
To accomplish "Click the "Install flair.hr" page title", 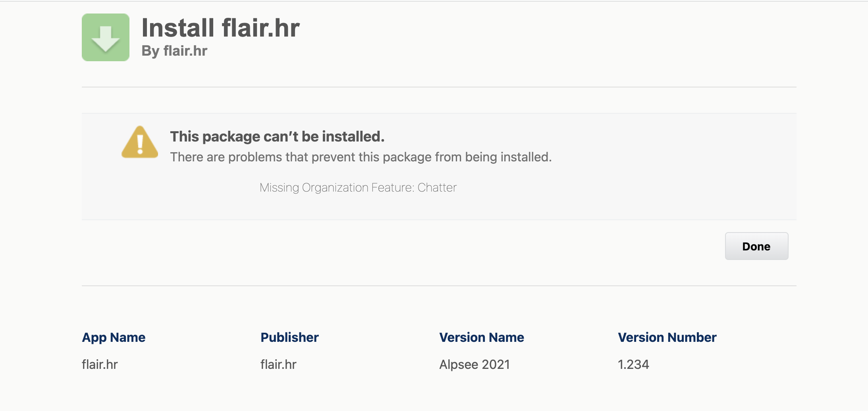I will [x=220, y=28].
